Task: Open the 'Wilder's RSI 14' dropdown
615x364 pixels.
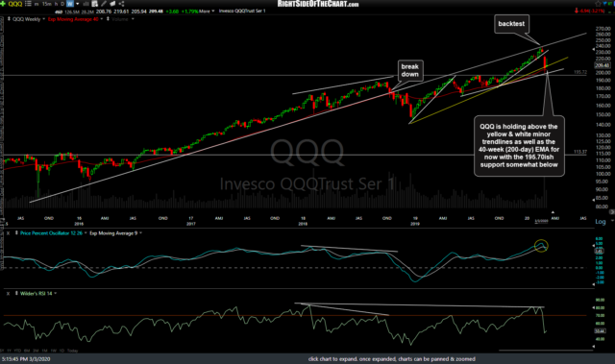Action: [56, 294]
